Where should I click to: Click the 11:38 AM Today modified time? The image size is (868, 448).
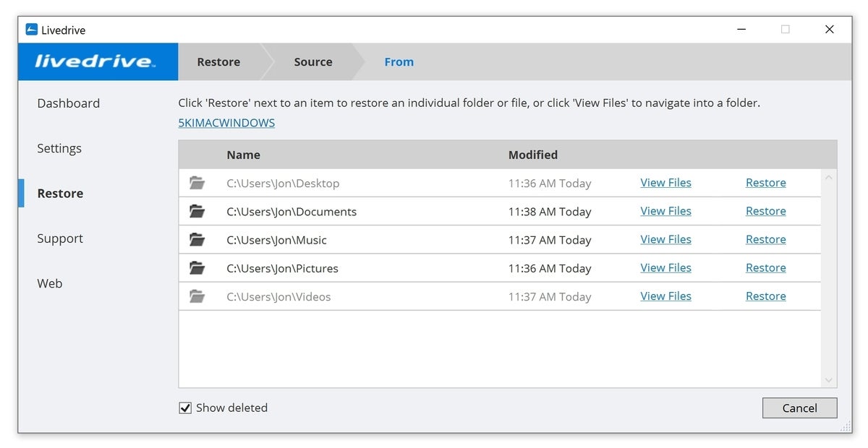point(550,212)
